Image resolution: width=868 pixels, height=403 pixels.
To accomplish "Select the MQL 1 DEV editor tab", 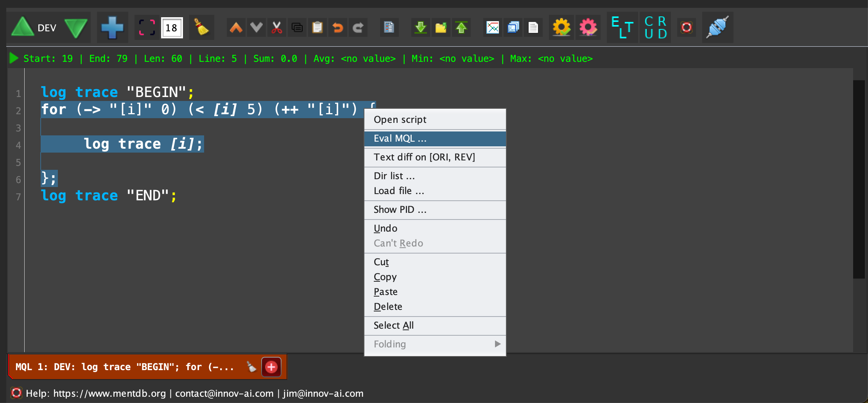I will (x=125, y=367).
